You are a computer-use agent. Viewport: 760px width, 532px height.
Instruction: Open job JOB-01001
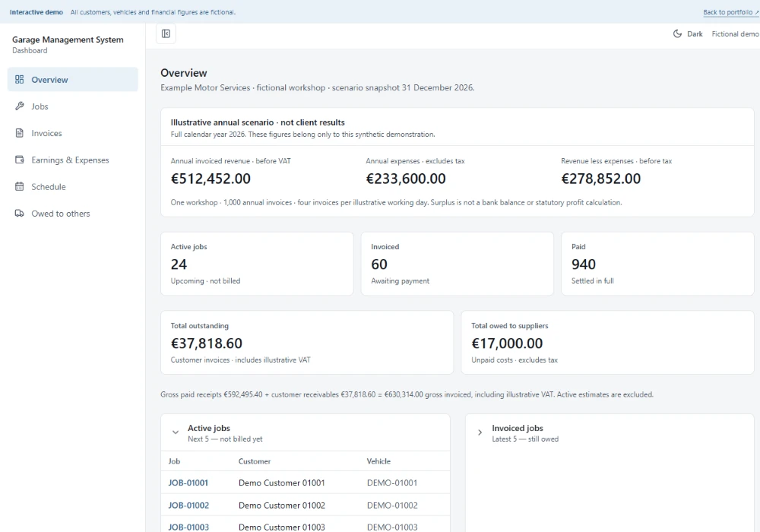coord(188,483)
